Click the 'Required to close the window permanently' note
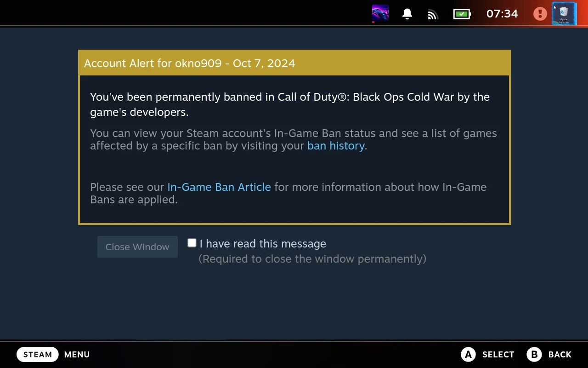 312,259
